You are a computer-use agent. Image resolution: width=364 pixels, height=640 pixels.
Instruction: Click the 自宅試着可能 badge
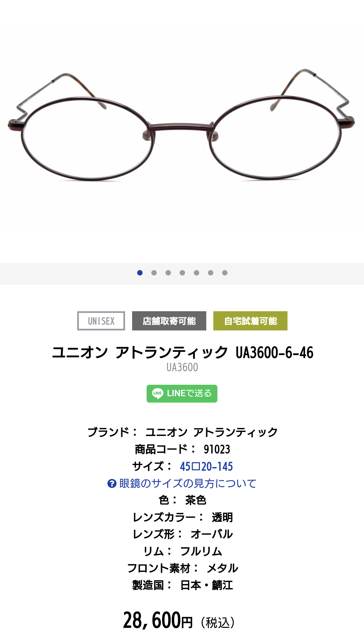[x=250, y=321]
